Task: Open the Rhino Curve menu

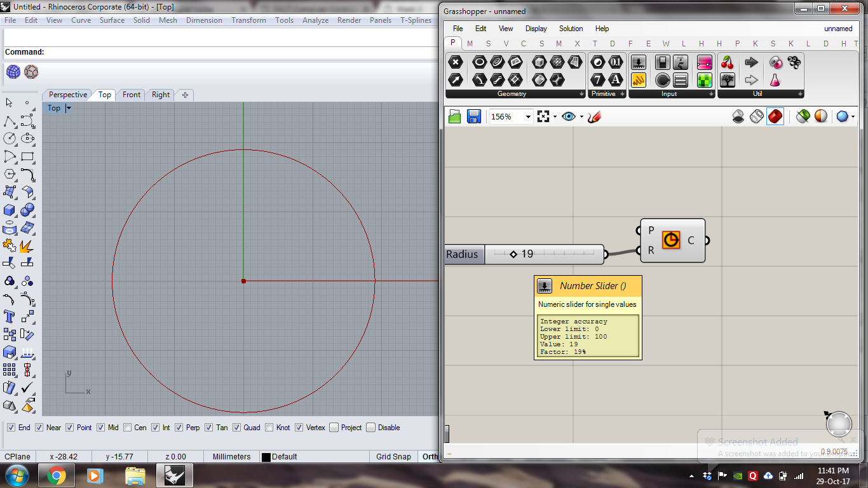Action: (81, 20)
